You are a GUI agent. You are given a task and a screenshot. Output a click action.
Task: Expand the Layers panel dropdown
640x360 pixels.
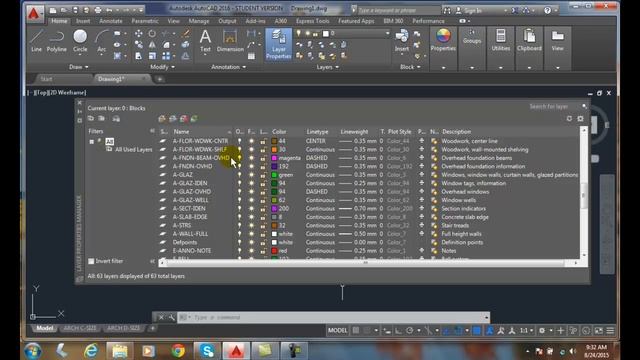[x=328, y=67]
